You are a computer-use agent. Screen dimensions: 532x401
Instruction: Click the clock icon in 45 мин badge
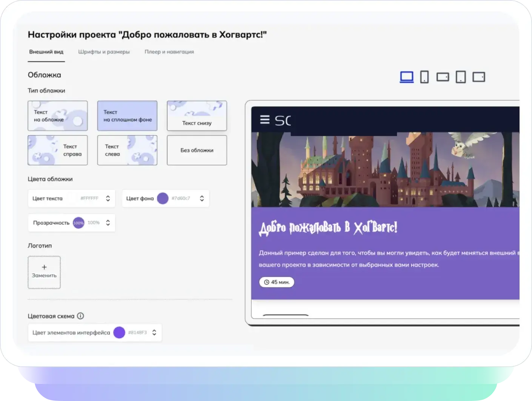click(x=267, y=282)
